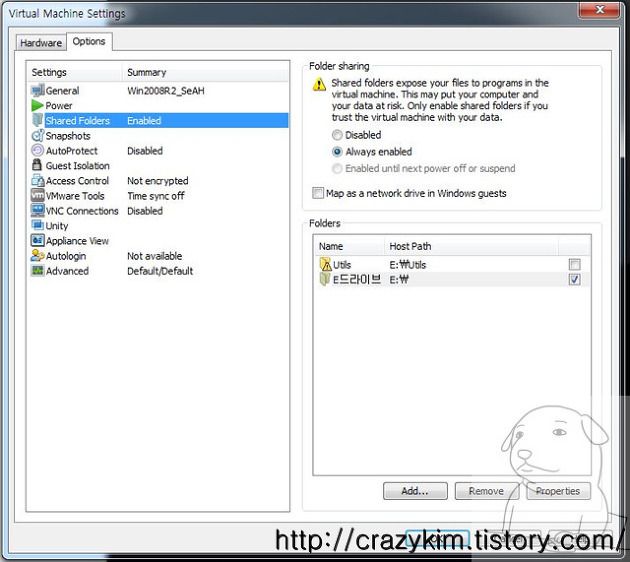
Task: Click the Win2008R2_SeAH summary text
Action: point(166,91)
